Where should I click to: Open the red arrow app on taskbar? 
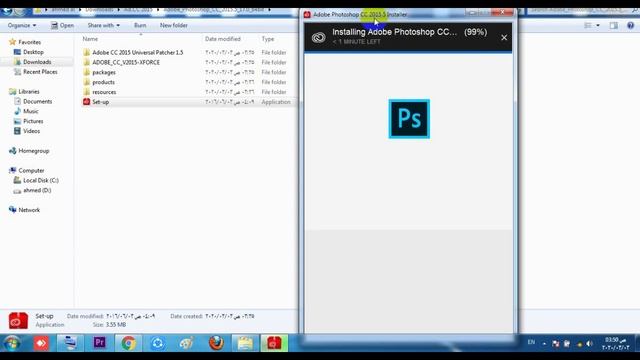click(41, 343)
